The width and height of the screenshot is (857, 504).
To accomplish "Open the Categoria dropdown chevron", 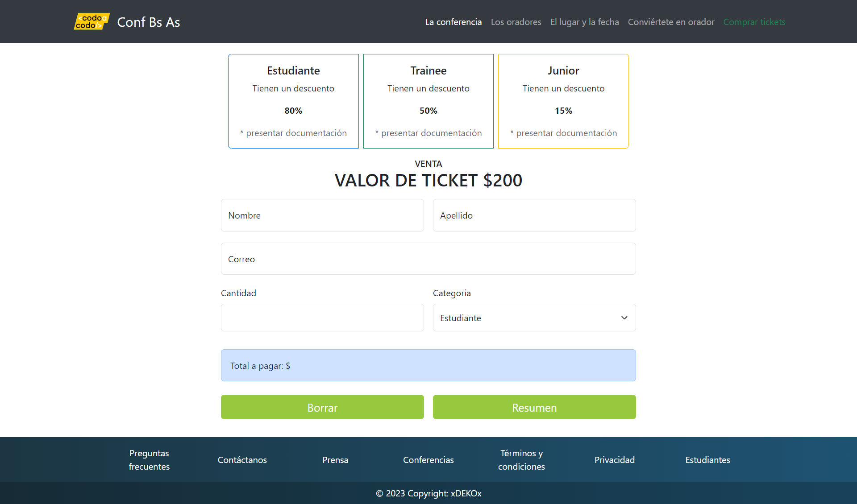I will coord(624,318).
